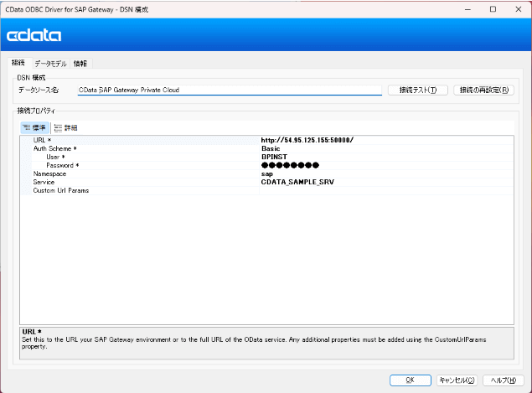Open the データモデル tab
This screenshot has width=532, height=393.
(x=50, y=64)
